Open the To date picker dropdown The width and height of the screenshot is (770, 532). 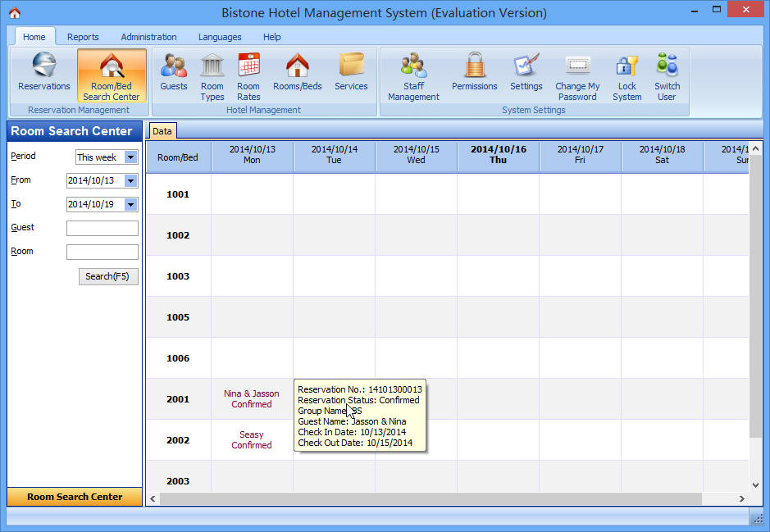coord(130,204)
